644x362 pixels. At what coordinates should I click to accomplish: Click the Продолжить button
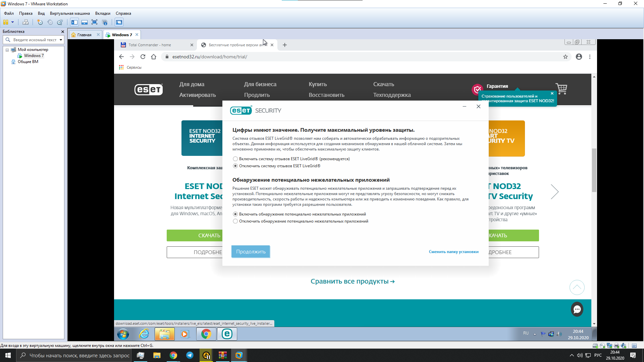click(x=251, y=252)
